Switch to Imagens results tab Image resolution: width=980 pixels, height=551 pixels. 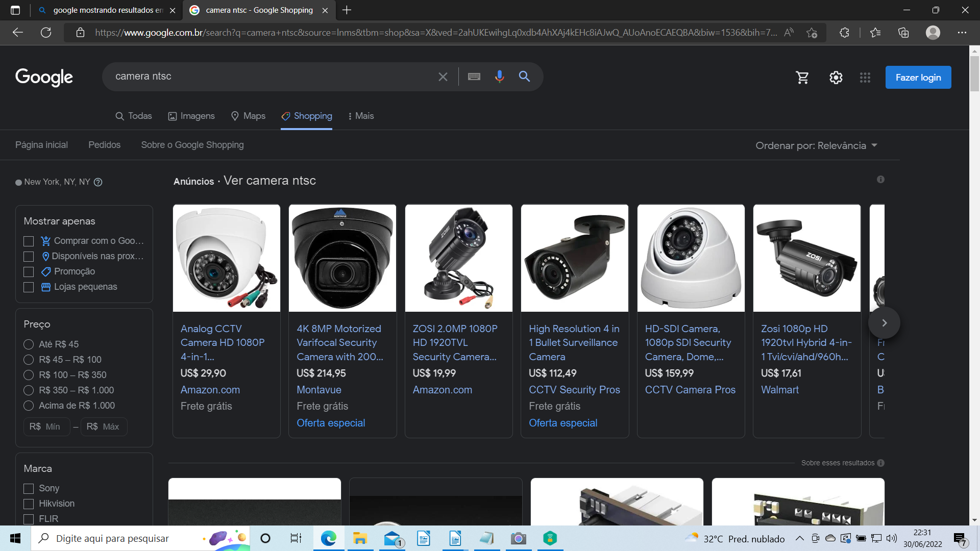tap(191, 116)
